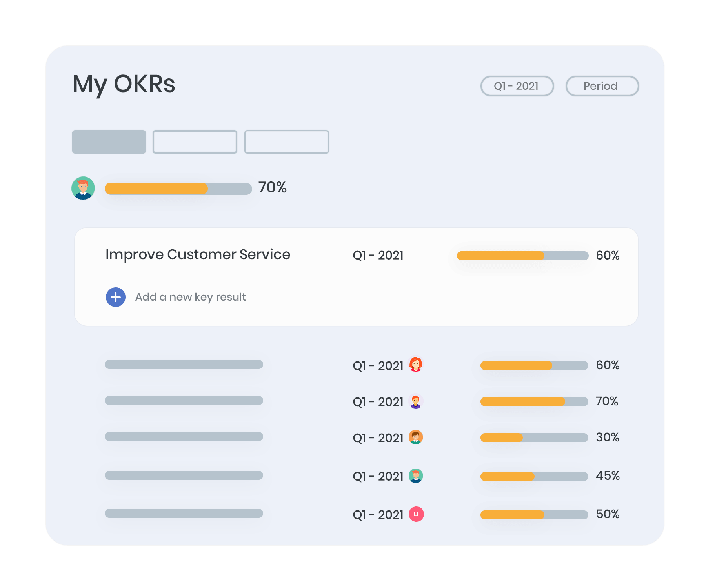
Task: Click the 45% key result progress bar
Action: 534,476
